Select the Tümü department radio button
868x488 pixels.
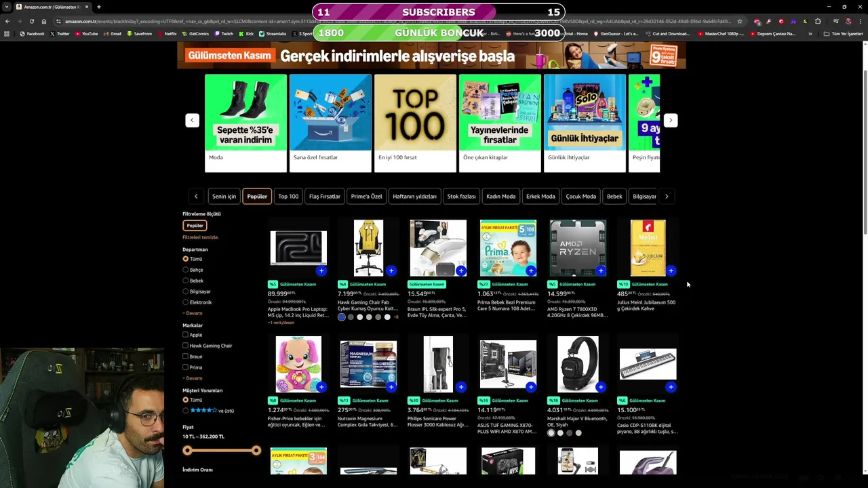(x=185, y=259)
